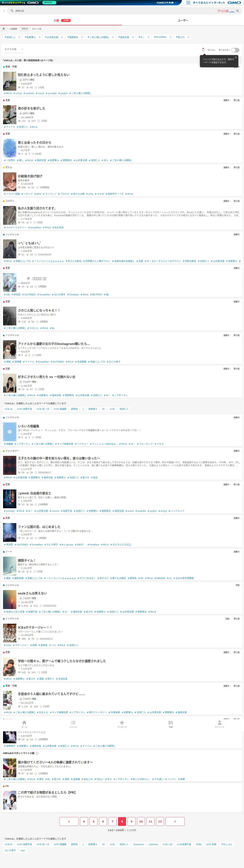Open ジャンル in the bottom navigation
244x868 pixels.
tap(73, 724)
